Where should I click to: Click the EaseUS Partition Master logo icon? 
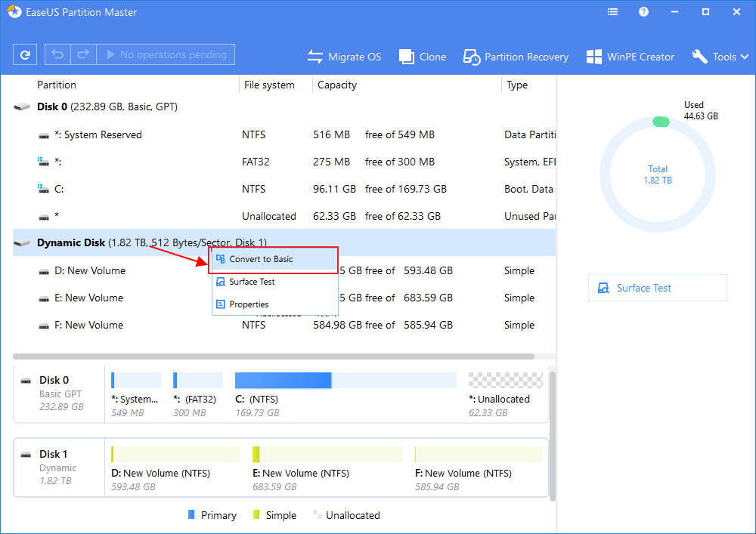[14, 11]
